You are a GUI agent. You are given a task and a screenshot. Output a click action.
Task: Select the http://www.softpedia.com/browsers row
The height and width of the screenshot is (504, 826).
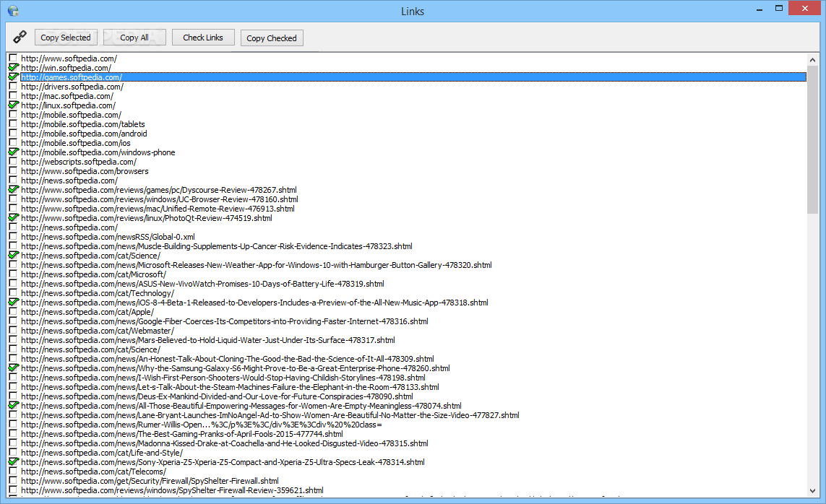pos(85,171)
